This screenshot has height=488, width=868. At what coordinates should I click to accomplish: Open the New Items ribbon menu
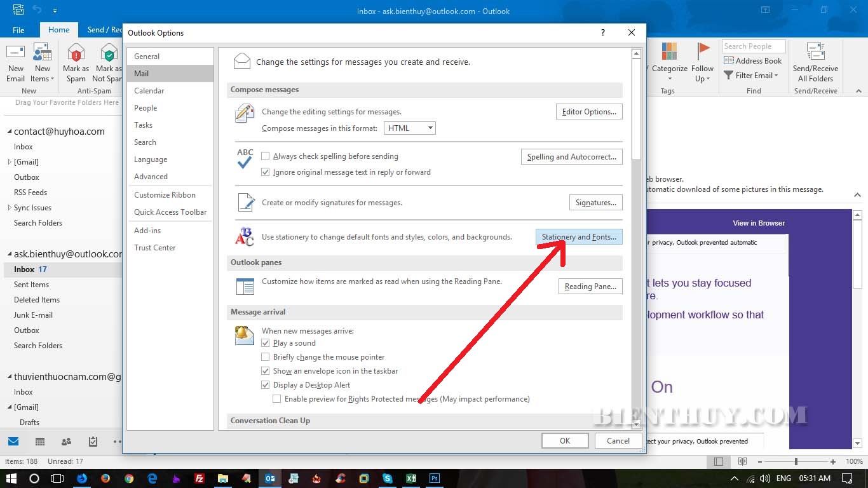pyautogui.click(x=43, y=64)
